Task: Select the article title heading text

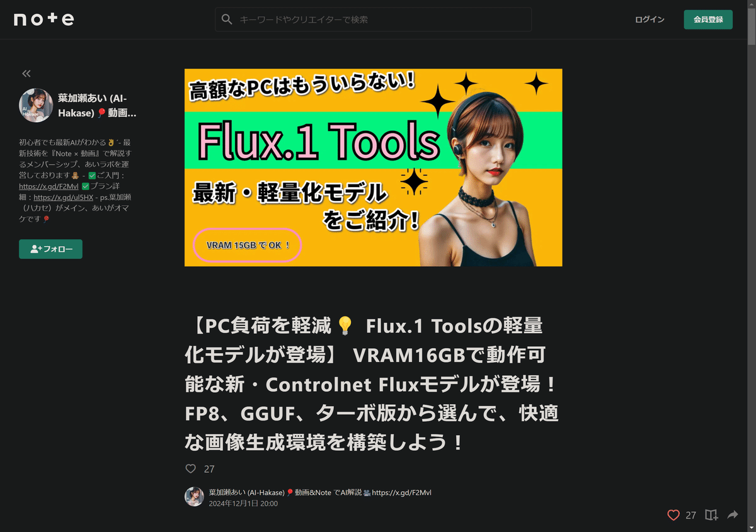Action: tap(373, 384)
